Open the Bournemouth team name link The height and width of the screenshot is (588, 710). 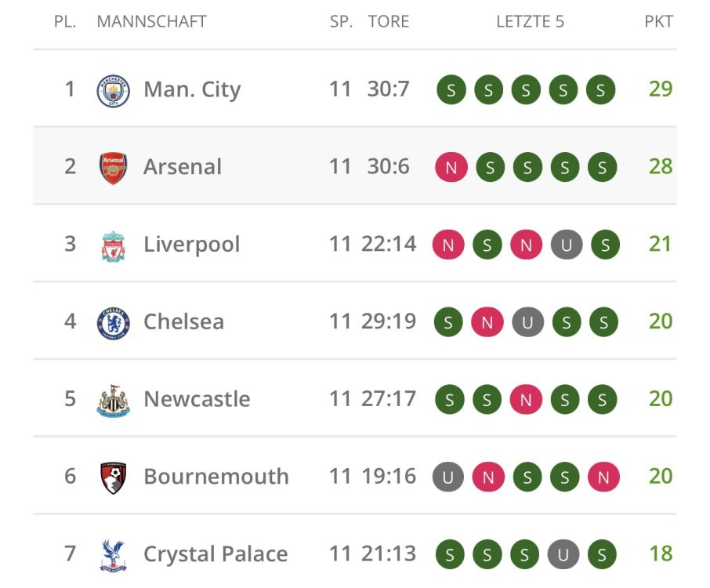click(216, 477)
